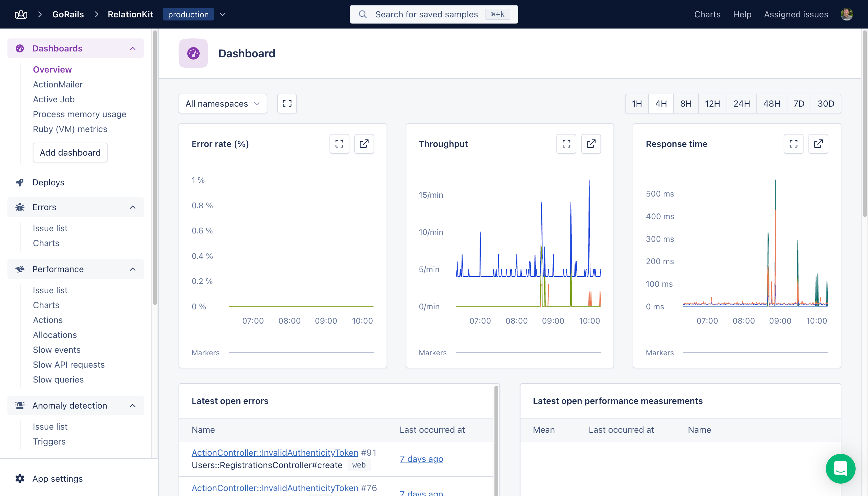Viewport: 868px width, 496px height.
Task: Switch time range to 7D
Action: 799,104
